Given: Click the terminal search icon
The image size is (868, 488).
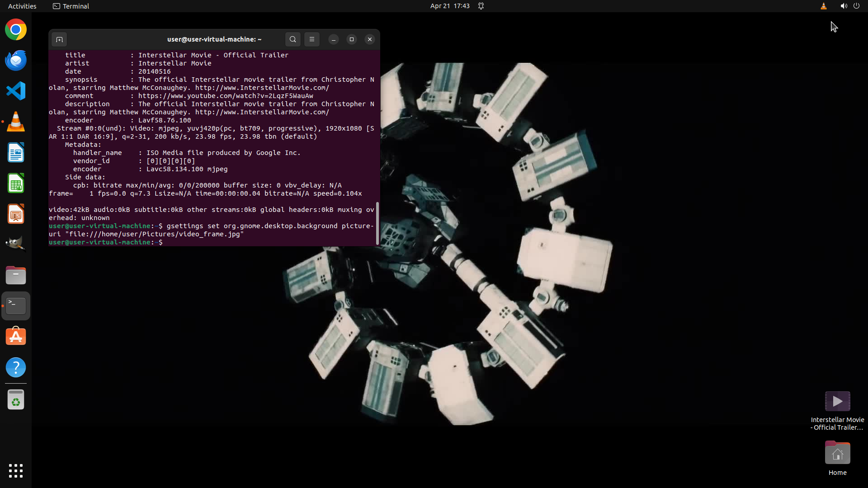Looking at the screenshot, I should 293,39.
